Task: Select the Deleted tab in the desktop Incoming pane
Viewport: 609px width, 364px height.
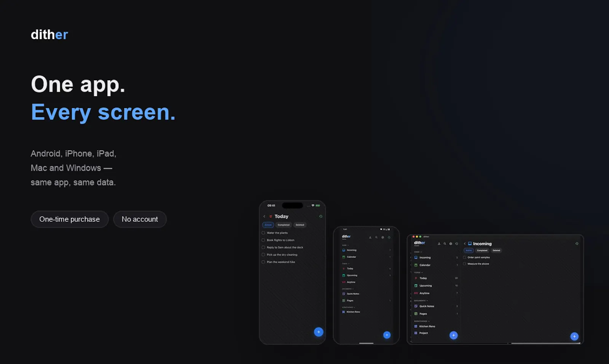Action: pos(496,251)
